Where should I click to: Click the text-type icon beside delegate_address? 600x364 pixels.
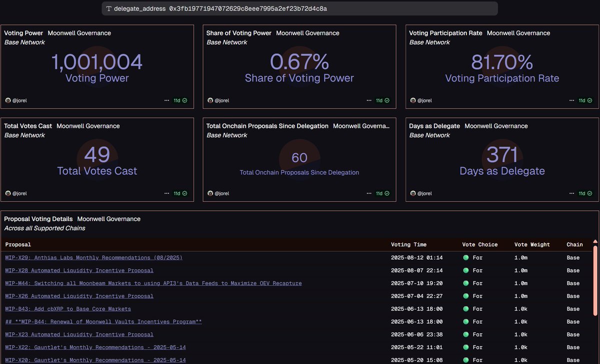[x=108, y=9]
